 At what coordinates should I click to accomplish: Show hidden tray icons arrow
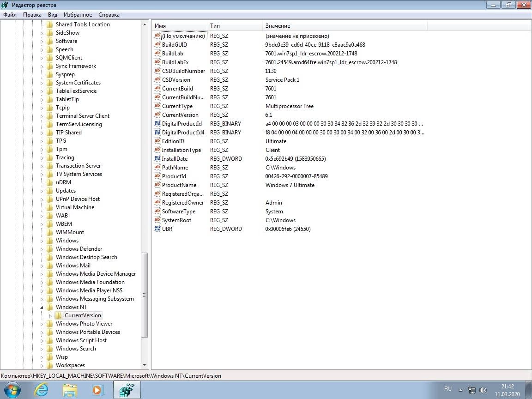coord(460,390)
